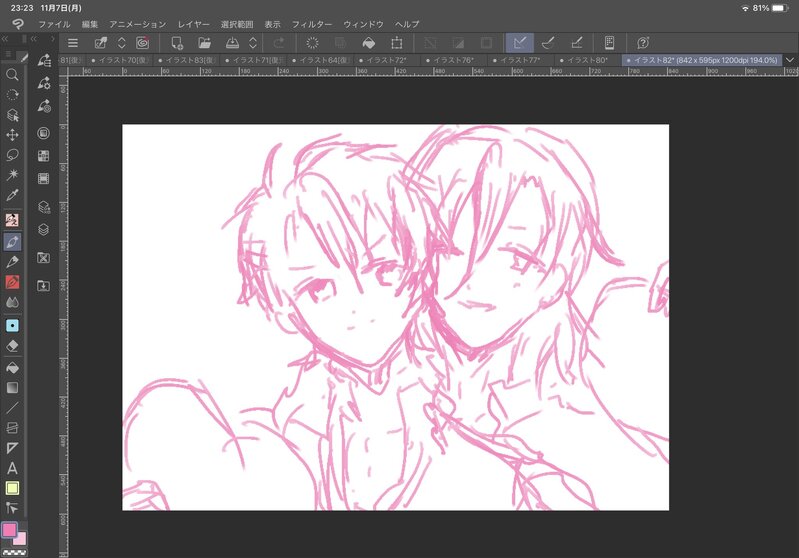The image size is (799, 558).
Task: Open the Timeline film strip palette
Action: coord(44,179)
